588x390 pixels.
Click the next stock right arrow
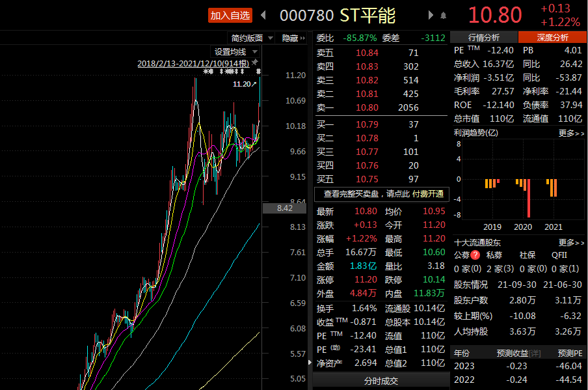pos(431,15)
